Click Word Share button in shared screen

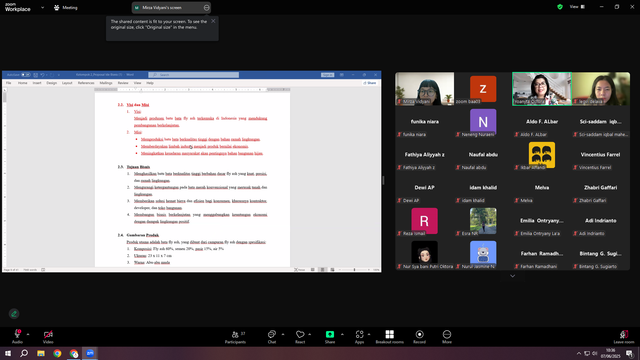coord(370,83)
